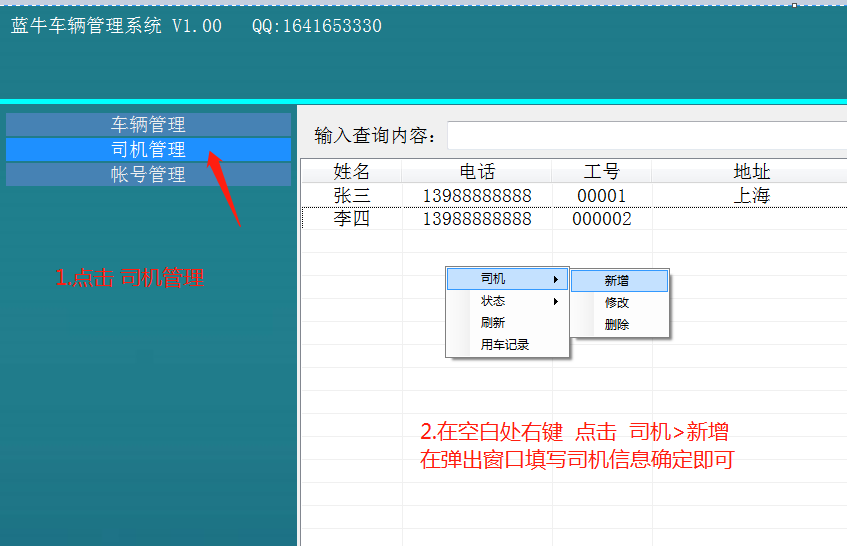The image size is (847, 546).
Task: Click the 输入查询内容 search field
Action: coord(646,135)
